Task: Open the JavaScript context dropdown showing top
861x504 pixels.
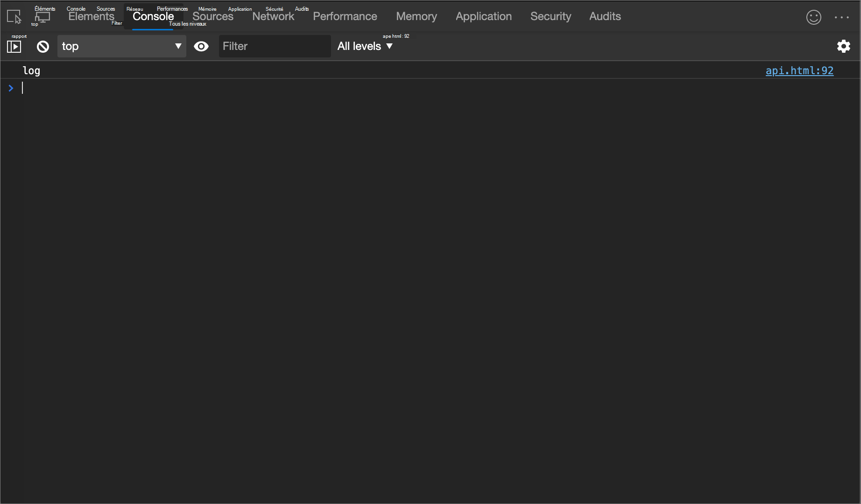Action: [121, 46]
